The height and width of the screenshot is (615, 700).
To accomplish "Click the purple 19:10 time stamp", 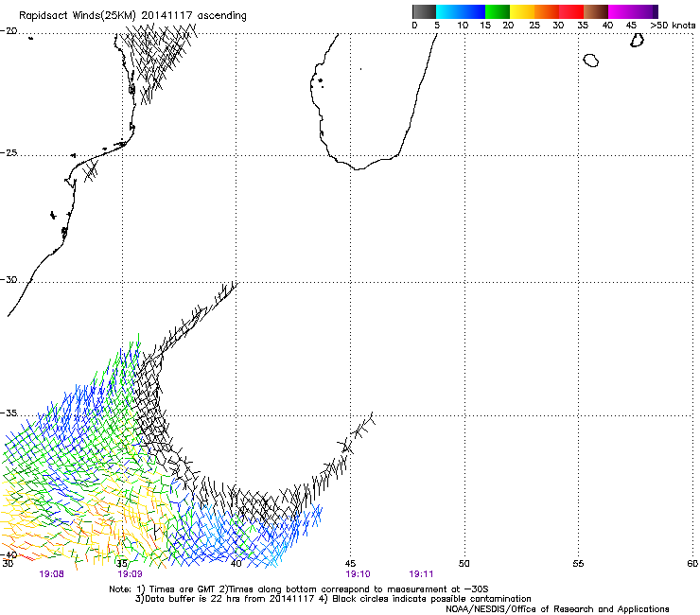I will pos(358,574).
